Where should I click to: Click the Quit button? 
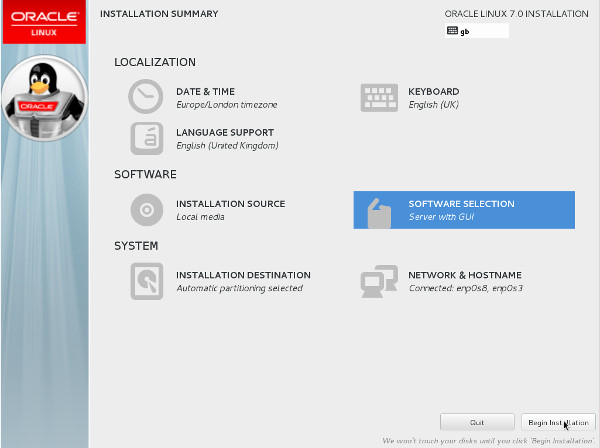(x=477, y=422)
